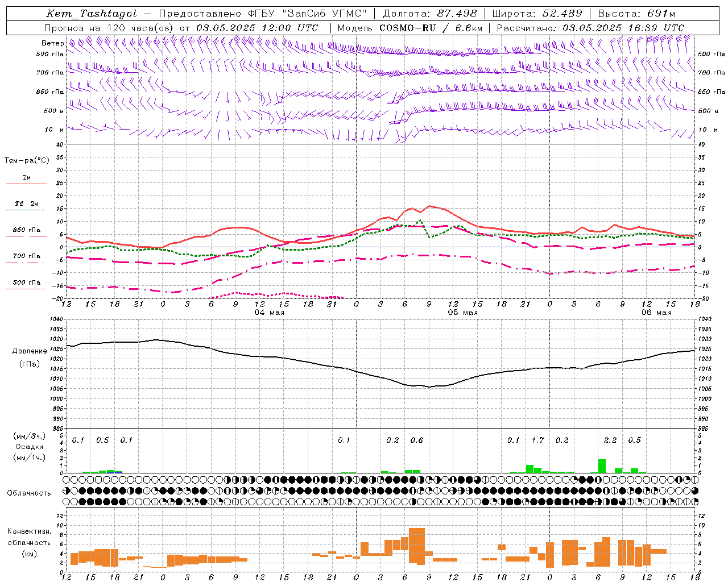Click the Ветер panel label

52,43
